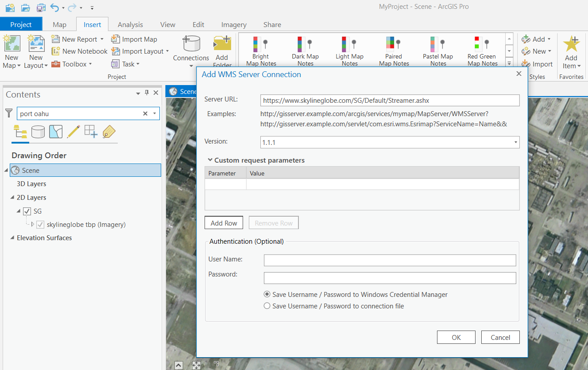
Task: Click the New Project icon in quick access toolbar
Action: pos(10,8)
